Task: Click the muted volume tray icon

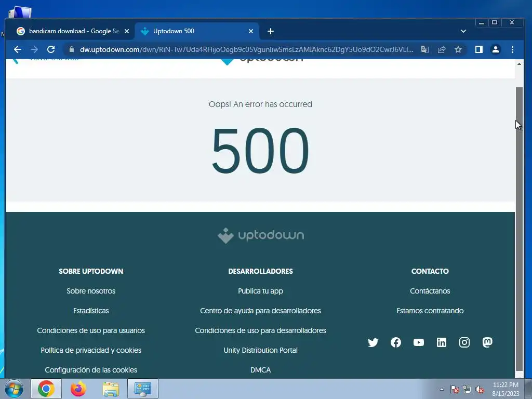Action: [x=480, y=389]
